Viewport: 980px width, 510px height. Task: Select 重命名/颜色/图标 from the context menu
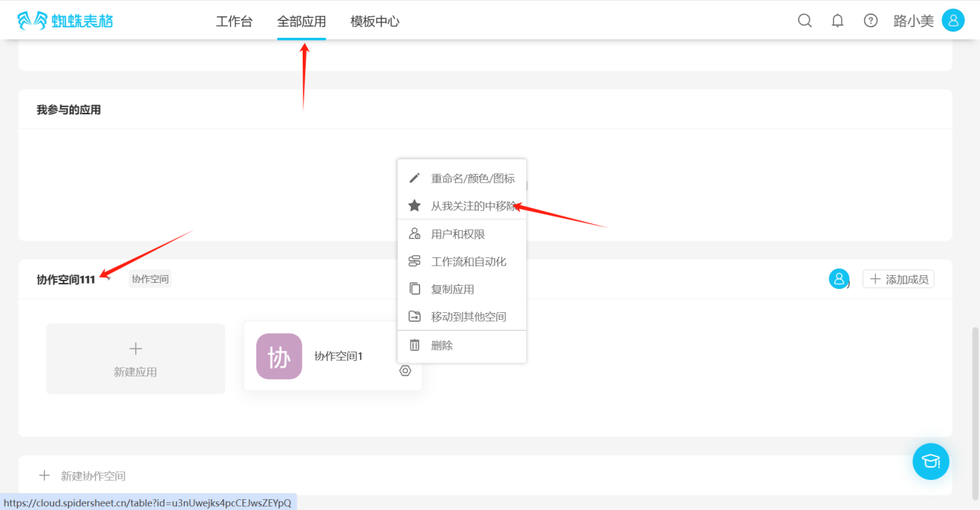472,178
